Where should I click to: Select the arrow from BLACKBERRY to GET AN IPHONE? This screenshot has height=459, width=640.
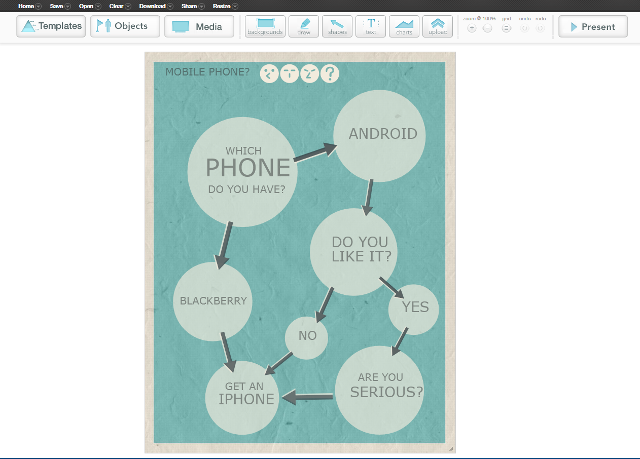[229, 352]
